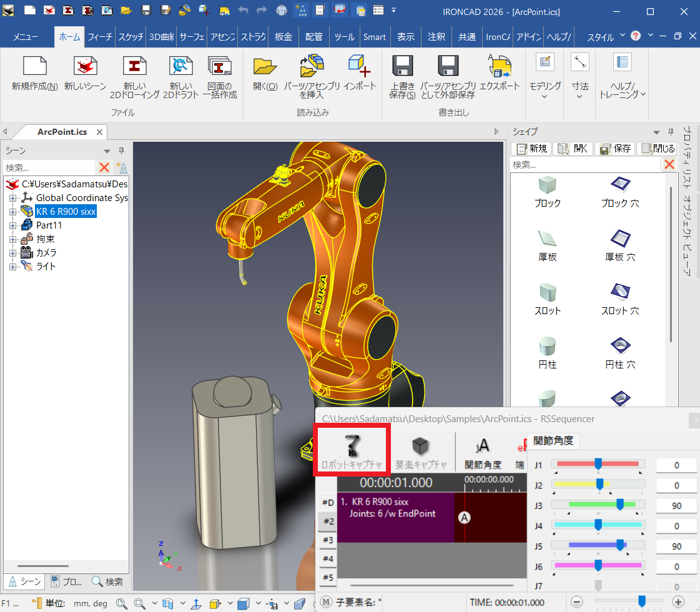This screenshot has height=612, width=700.
Task: Click the 保存 catalog button
Action: 615,149
